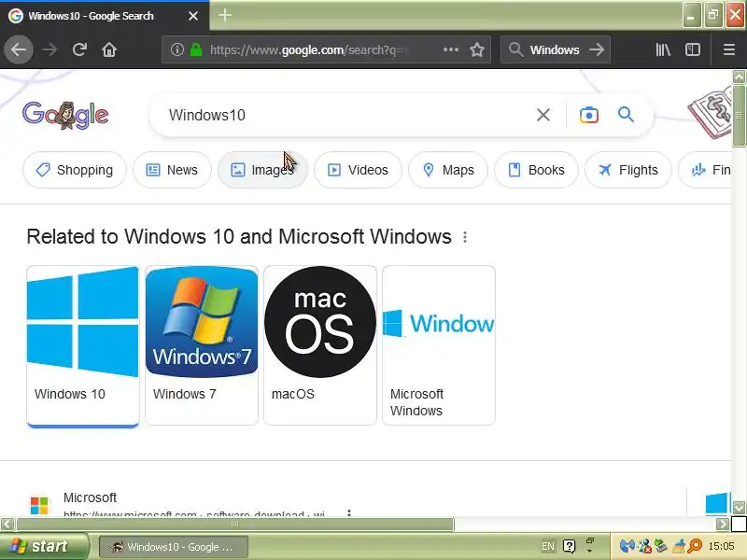
Task: Click the horizontal scrollbar left arrow
Action: click(x=7, y=525)
